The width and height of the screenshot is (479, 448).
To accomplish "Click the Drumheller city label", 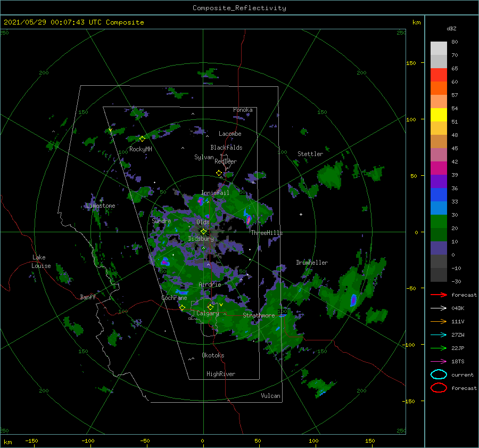I will pos(312,263).
